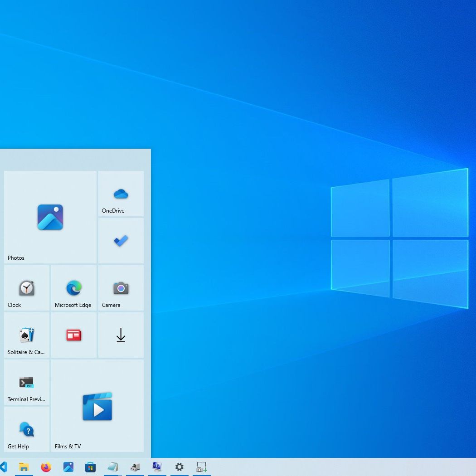Image resolution: width=476 pixels, height=476 pixels.
Task: Click the computer tower hardware taskbar icon
Action: click(135, 467)
